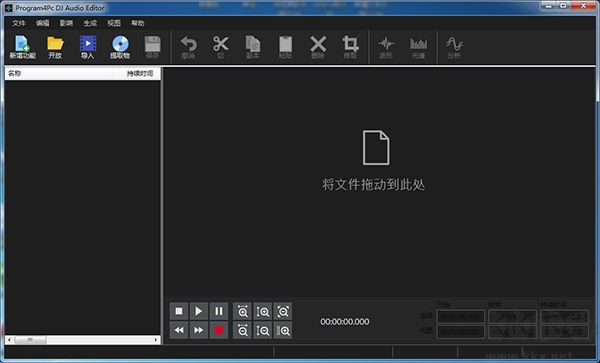
Task: Click the rewind double-arrow button
Action: (179, 330)
